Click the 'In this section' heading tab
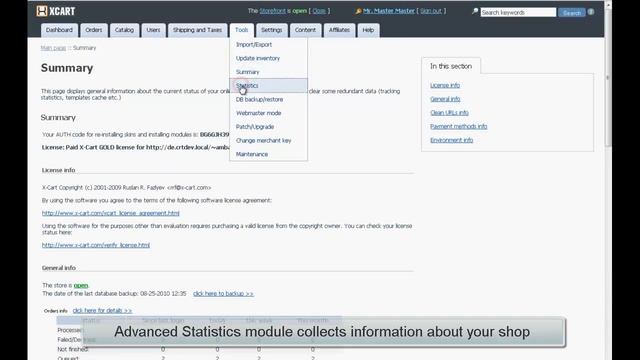 pyautogui.click(x=451, y=66)
